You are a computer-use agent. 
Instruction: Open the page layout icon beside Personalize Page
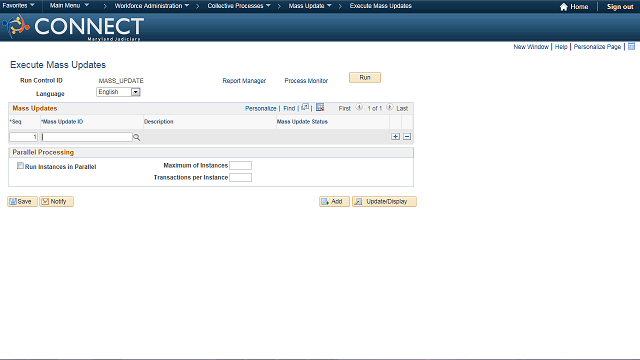631,47
